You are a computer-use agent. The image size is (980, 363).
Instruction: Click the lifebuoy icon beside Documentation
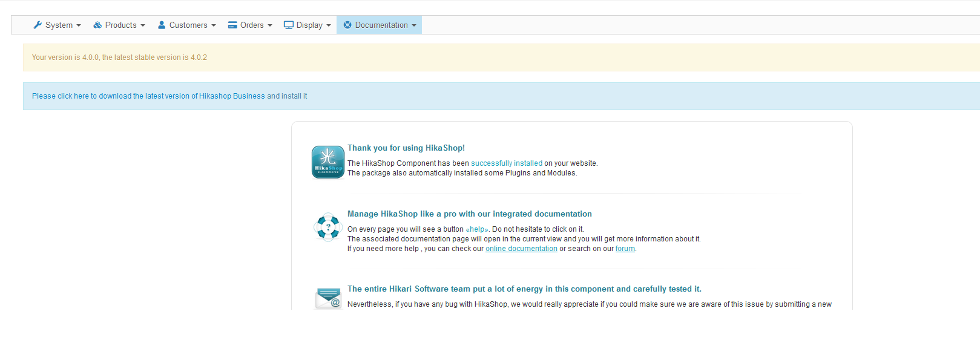click(x=347, y=25)
